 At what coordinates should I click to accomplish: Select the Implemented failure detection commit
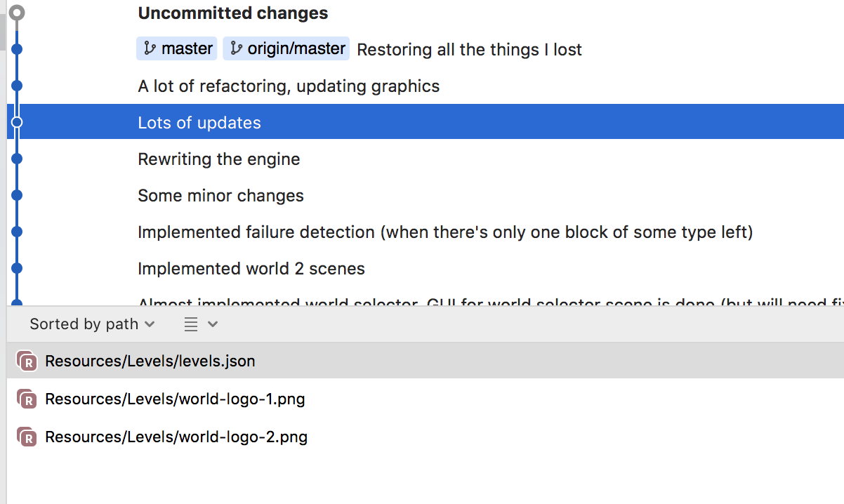tap(426, 232)
